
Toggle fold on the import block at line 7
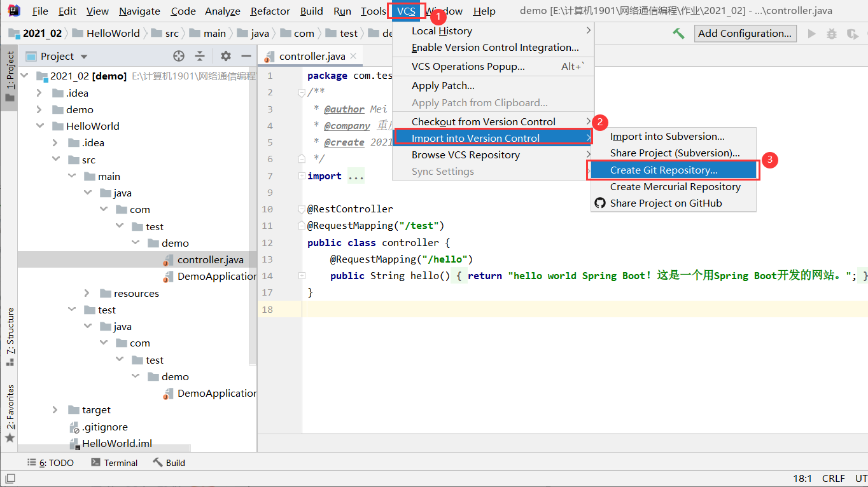pos(302,176)
